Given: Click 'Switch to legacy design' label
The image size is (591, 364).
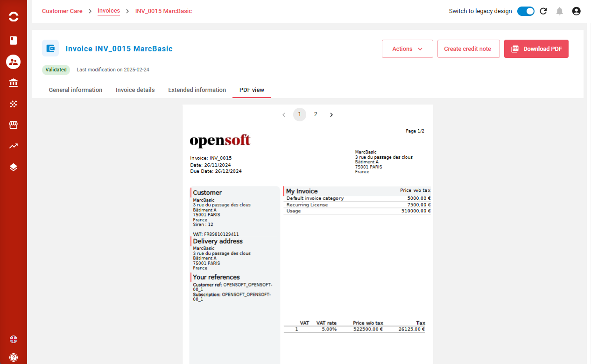Looking at the screenshot, I should (x=480, y=11).
